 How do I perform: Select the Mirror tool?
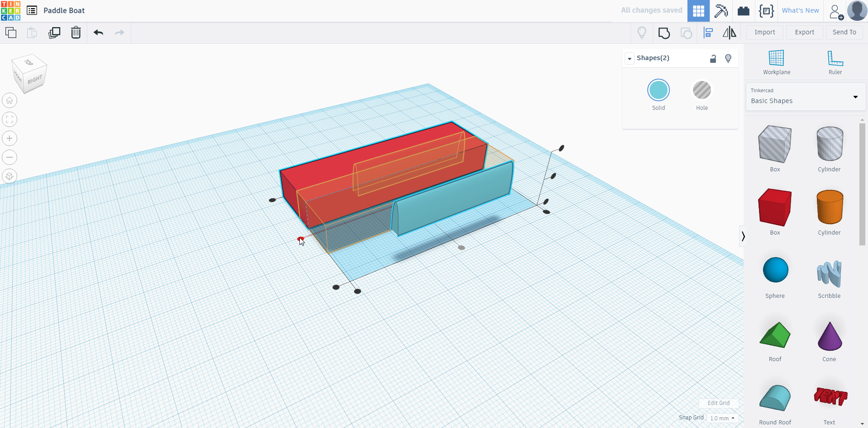729,33
